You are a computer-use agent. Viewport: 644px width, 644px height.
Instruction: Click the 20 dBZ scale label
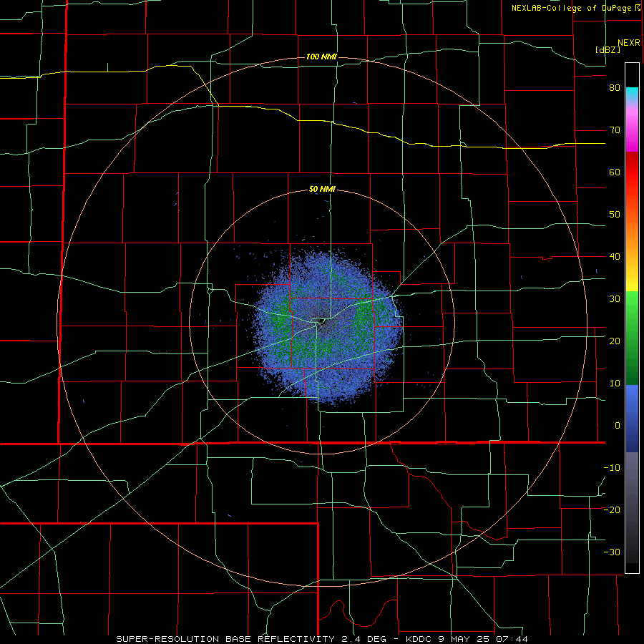click(x=615, y=341)
